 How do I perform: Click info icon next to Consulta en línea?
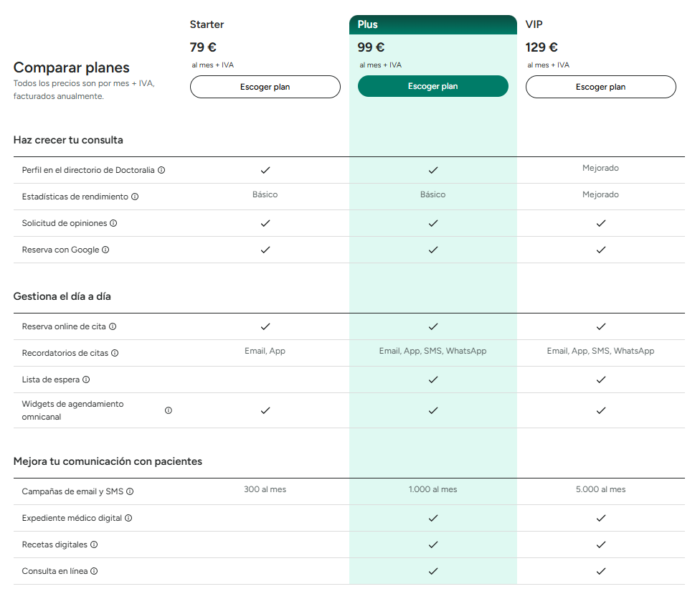click(x=94, y=571)
